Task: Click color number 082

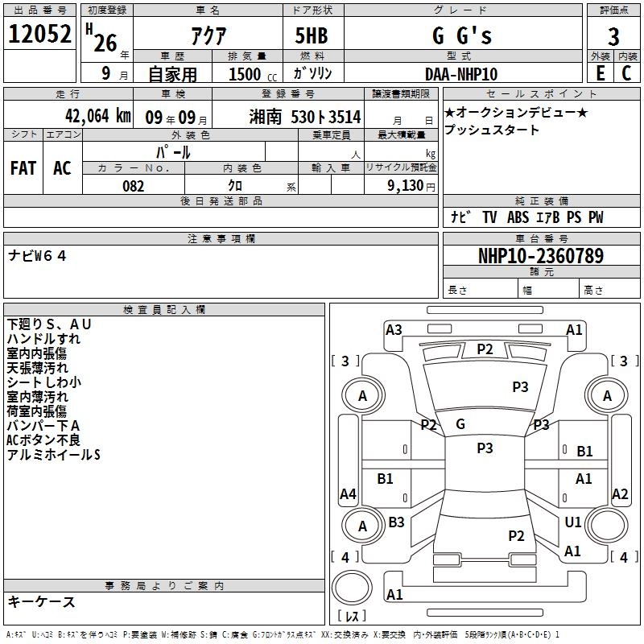Action: click(134, 186)
